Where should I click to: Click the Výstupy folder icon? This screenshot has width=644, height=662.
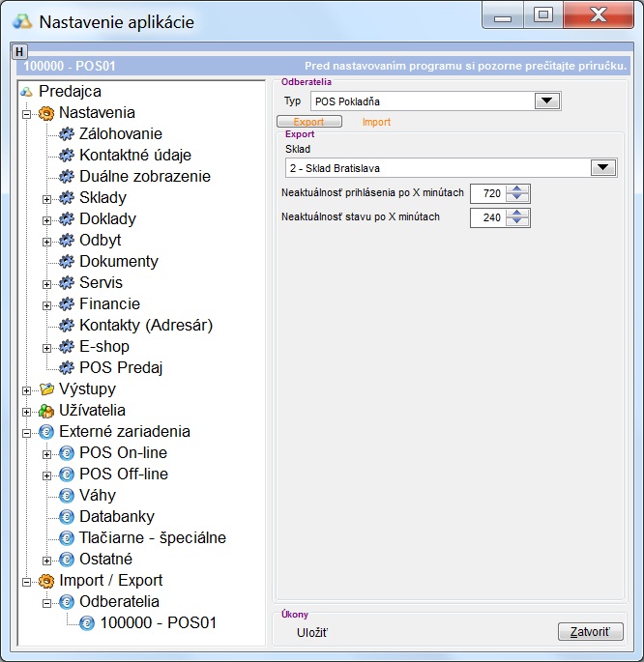point(46,389)
